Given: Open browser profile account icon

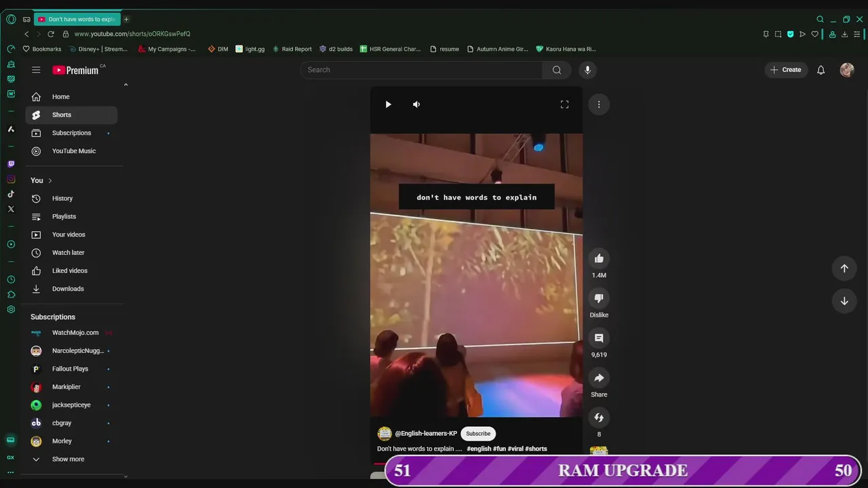Looking at the screenshot, I should pos(832,34).
